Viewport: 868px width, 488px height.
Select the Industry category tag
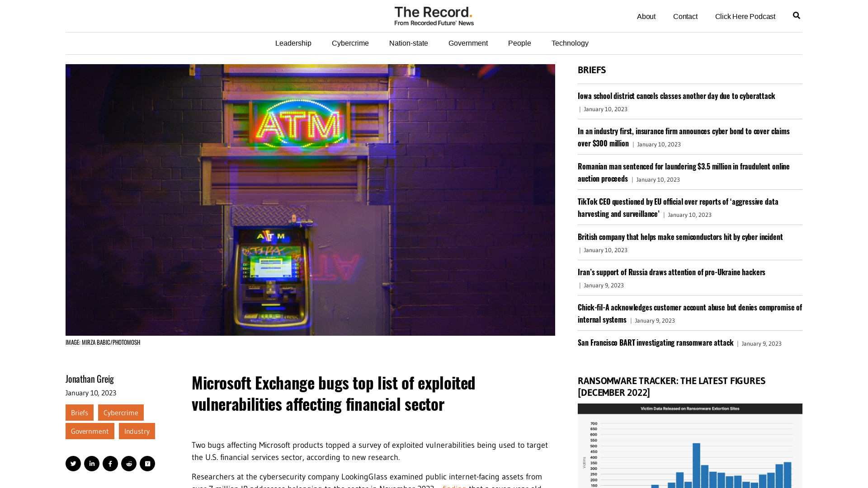137,431
